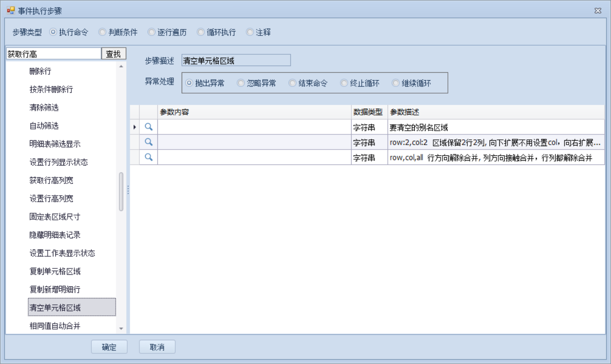611x364 pixels.
Task: Click the command list scrollbar thumb
Action: click(121, 191)
